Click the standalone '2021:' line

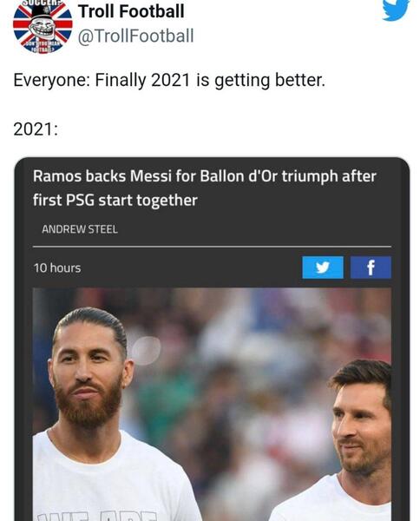pyautogui.click(x=36, y=129)
